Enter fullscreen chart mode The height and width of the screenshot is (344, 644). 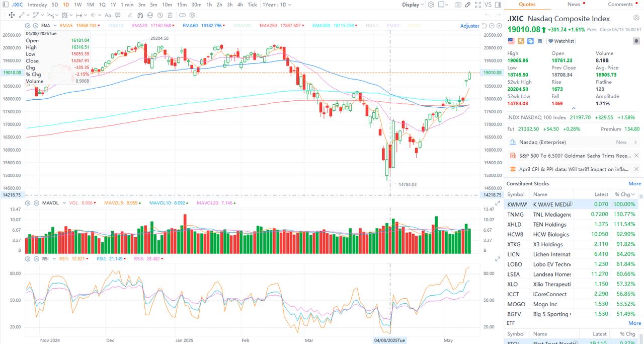[478, 5]
